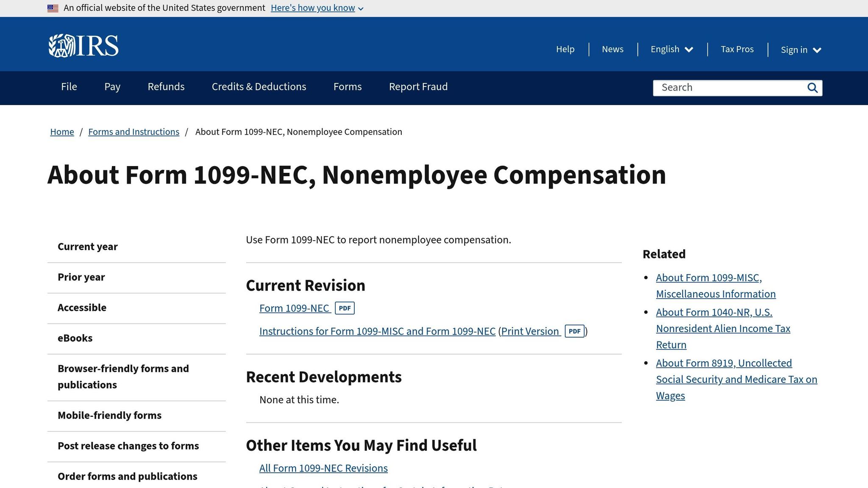This screenshot has height=488, width=868.
Task: Open About Form 8919 related link
Action: click(x=737, y=379)
